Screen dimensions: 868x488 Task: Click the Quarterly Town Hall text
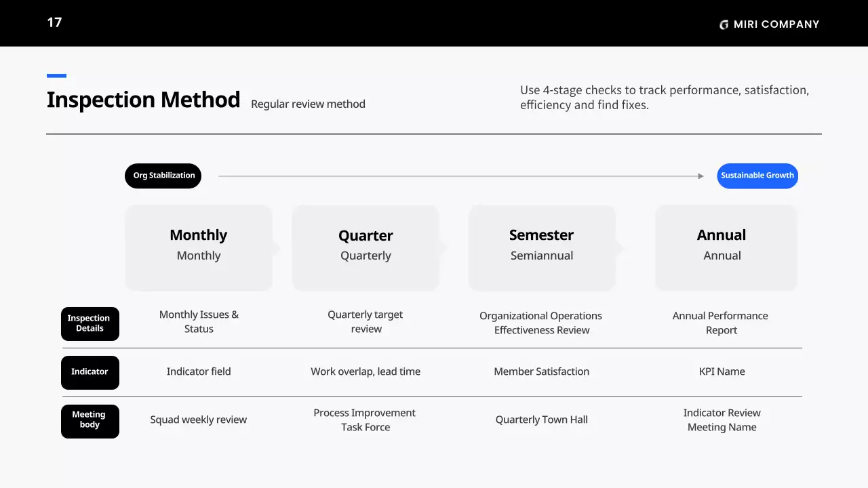541,420
